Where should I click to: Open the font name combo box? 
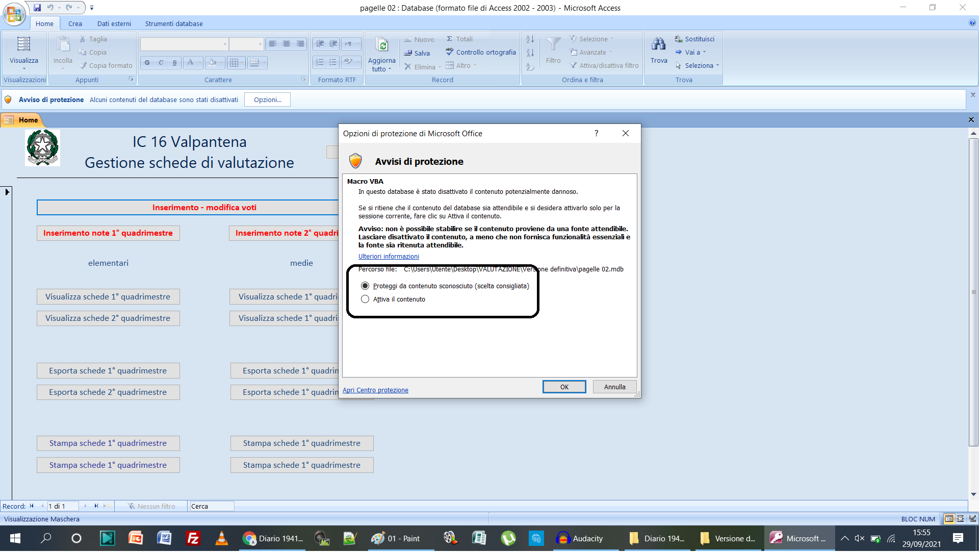[184, 44]
